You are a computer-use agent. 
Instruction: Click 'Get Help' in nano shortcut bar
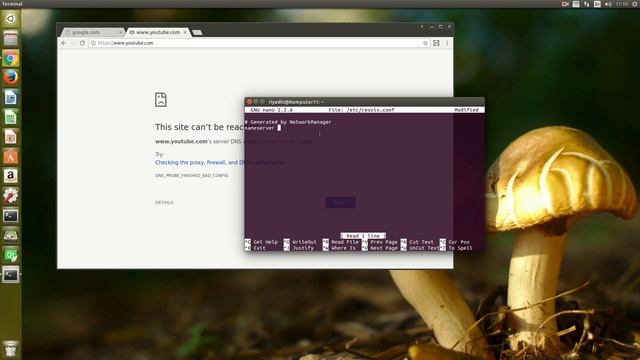click(265, 242)
